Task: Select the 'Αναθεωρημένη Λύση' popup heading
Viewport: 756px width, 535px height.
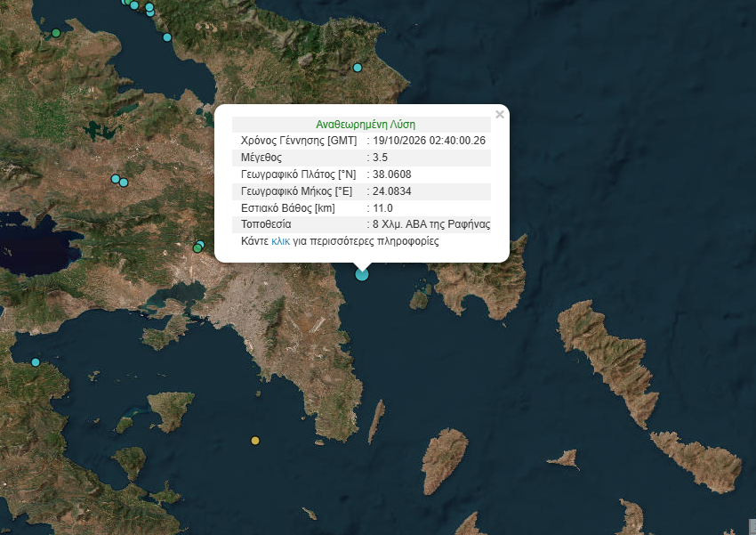Action: (366, 125)
